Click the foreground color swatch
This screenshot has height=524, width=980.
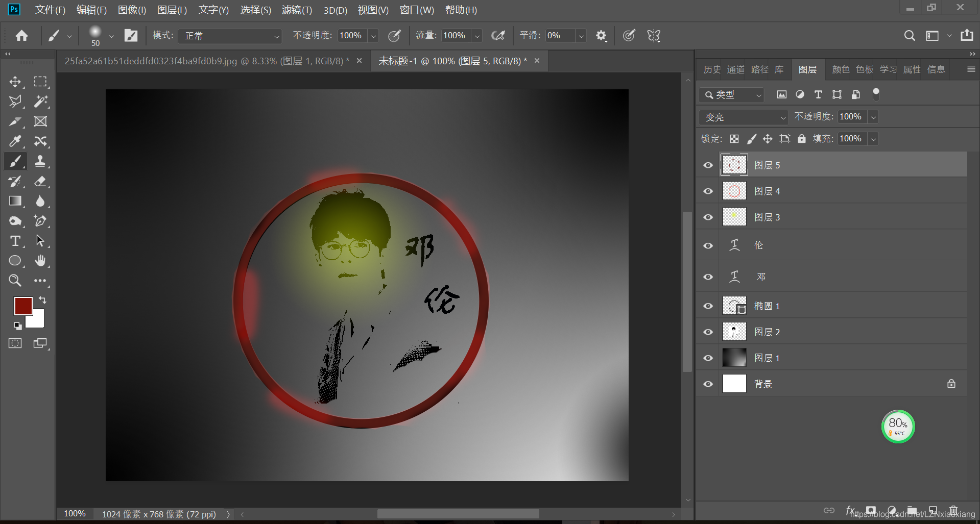click(x=22, y=306)
